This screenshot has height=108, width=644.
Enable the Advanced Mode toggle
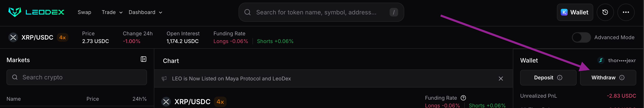[581, 38]
